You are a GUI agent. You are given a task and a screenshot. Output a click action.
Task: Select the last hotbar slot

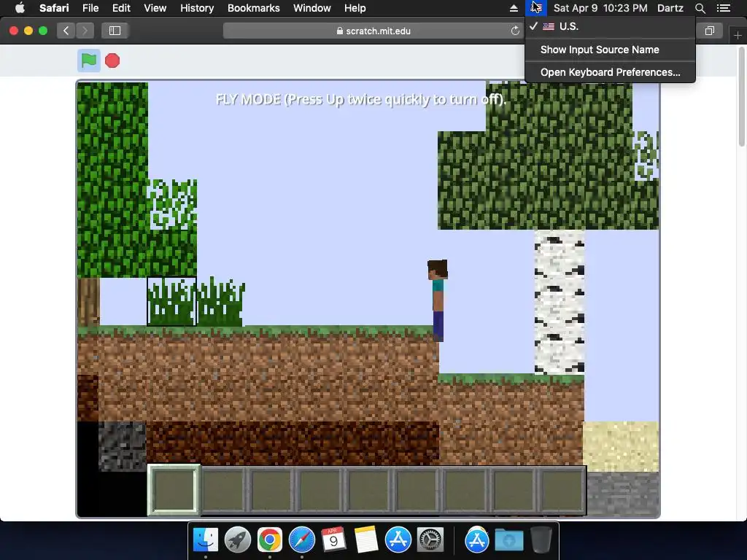point(562,491)
